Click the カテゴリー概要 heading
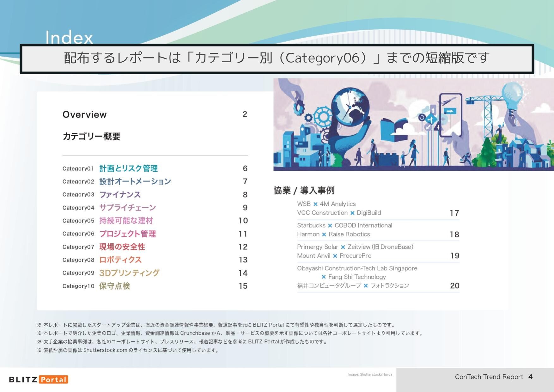The height and width of the screenshot is (392, 554). point(91,137)
